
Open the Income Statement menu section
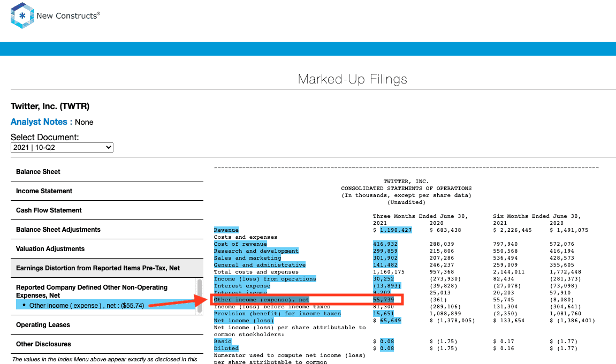tap(44, 191)
